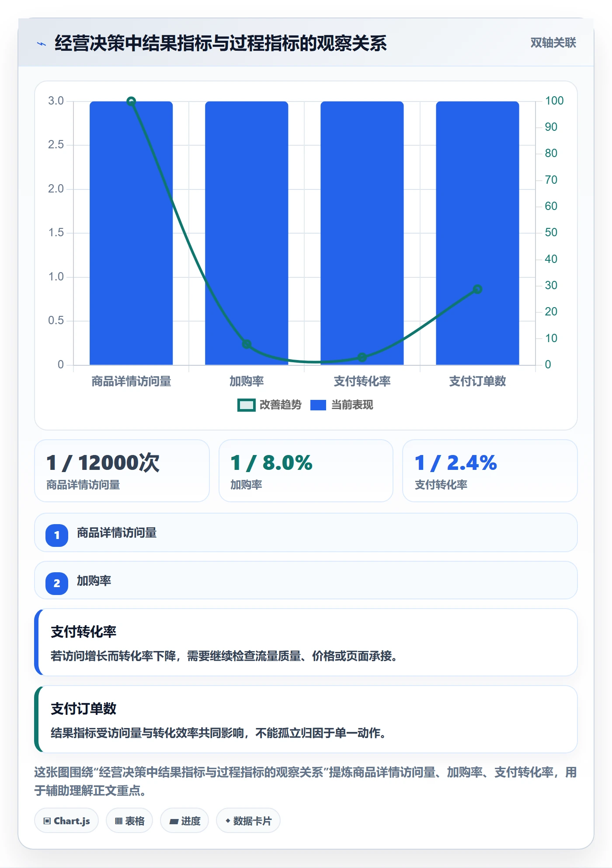Click the Chart.js tag
The height and width of the screenshot is (868, 612).
[x=66, y=821]
